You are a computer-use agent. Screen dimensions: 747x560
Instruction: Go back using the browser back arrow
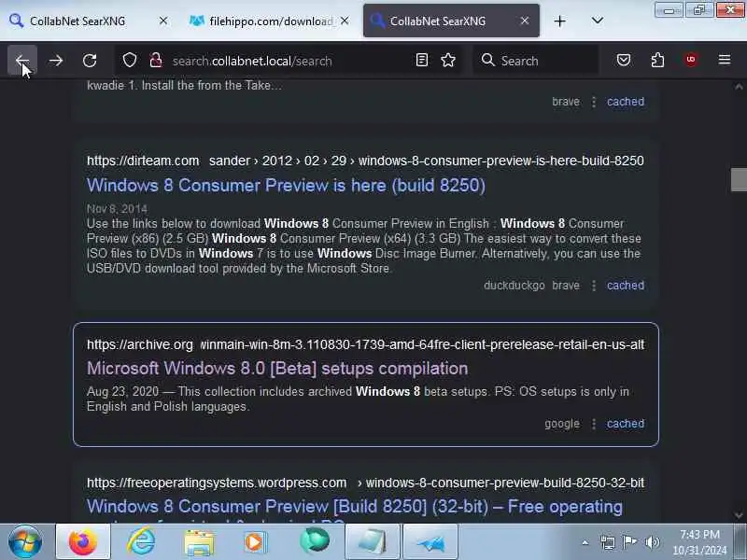(x=21, y=61)
